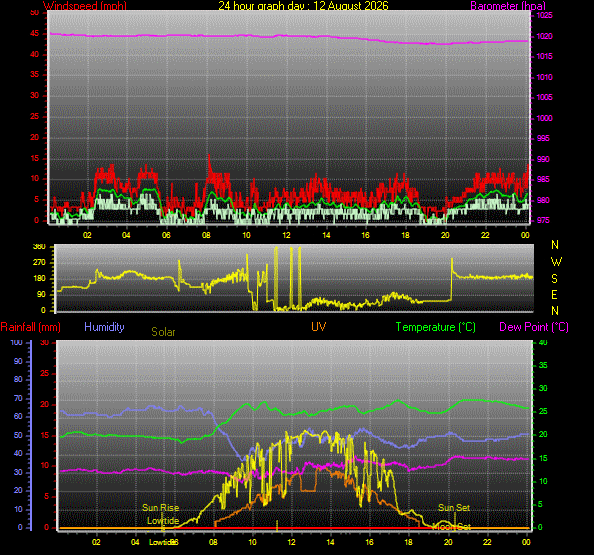Click the 'Lowtide' label directly under Sun Rise
The height and width of the screenshot is (555, 594).
click(163, 521)
